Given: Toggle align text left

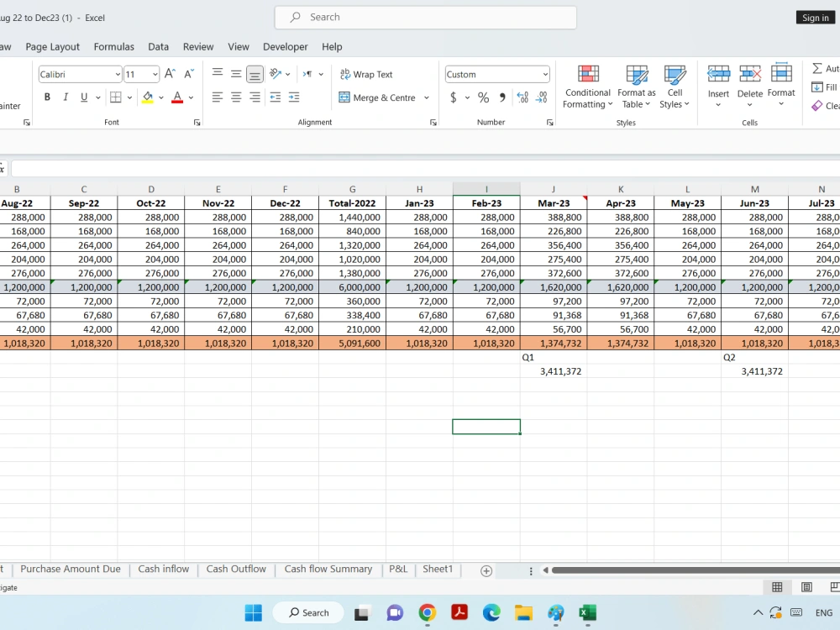Looking at the screenshot, I should [x=218, y=97].
